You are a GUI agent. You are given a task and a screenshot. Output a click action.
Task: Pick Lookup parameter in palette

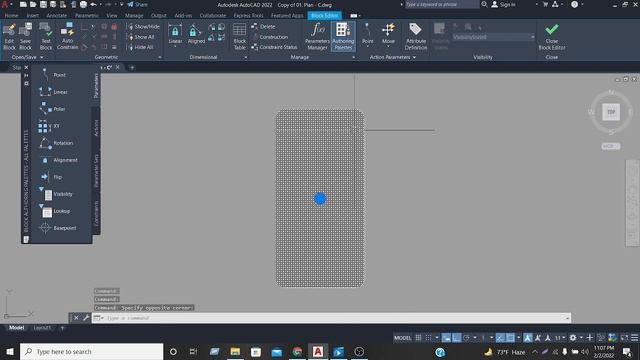click(55, 211)
